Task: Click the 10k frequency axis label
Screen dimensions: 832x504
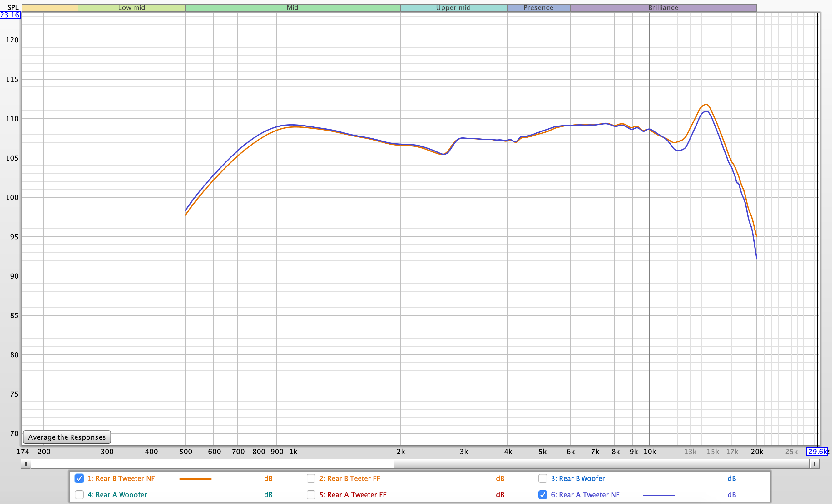Action: tap(649, 451)
